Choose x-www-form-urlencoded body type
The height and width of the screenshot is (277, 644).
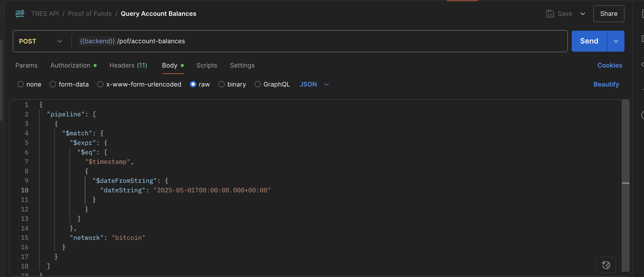click(x=100, y=84)
